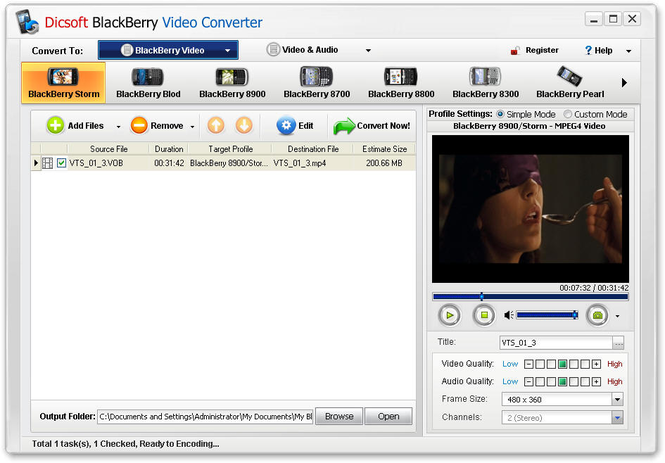Select Custom Mode radio button
Screen dimensions: 665x463
click(567, 114)
